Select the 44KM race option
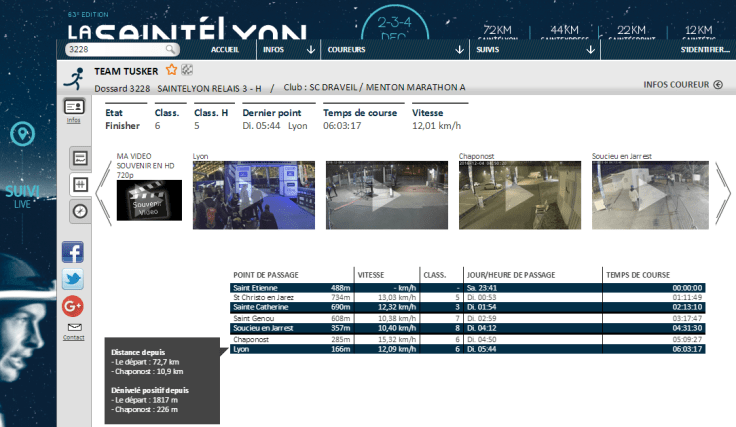 coord(564,32)
